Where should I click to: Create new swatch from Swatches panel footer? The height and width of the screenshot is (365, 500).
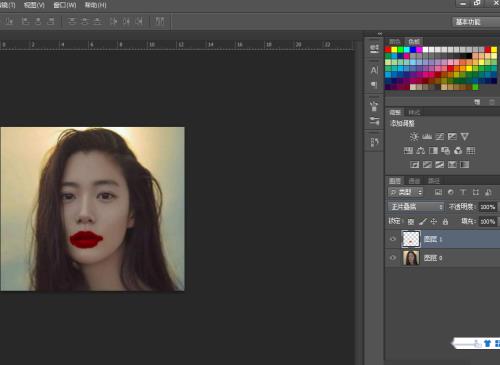coord(477,102)
